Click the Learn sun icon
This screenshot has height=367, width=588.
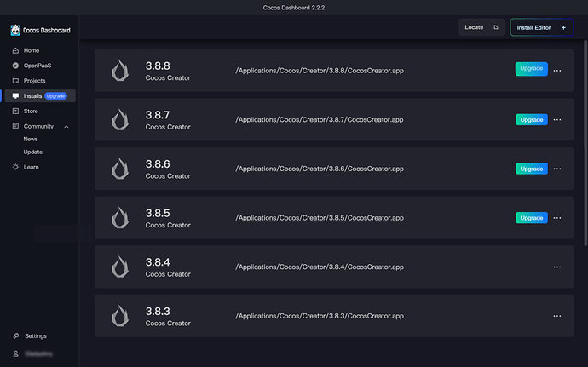(15, 167)
